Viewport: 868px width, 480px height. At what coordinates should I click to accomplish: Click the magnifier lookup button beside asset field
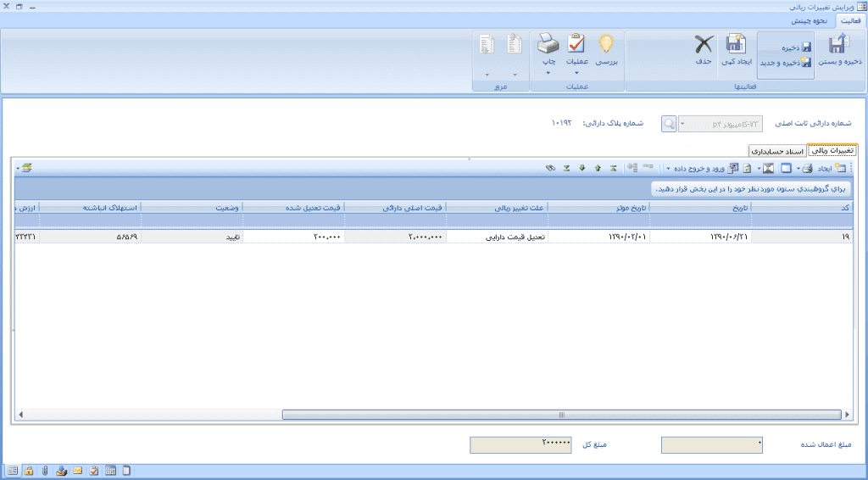(670, 124)
